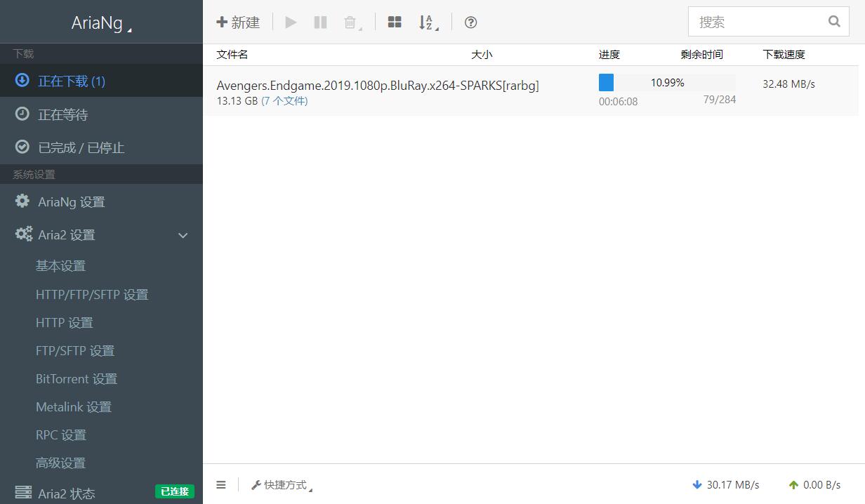865x504 pixels.
Task: Open 正在下载 (1) downloading list
Action: pyautogui.click(x=101, y=81)
